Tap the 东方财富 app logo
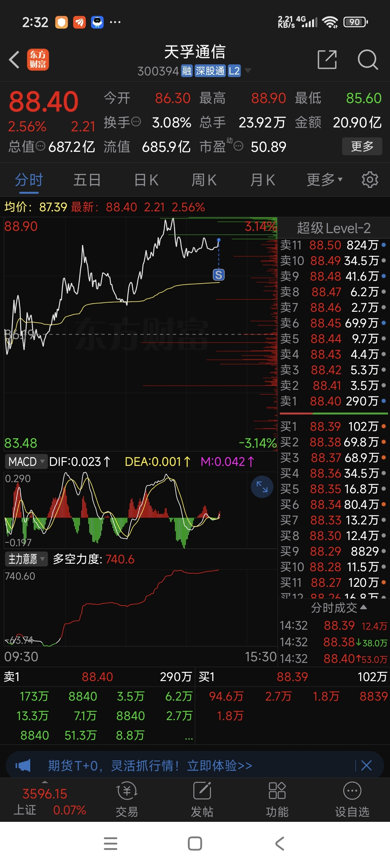The image size is (390, 868). (x=38, y=59)
